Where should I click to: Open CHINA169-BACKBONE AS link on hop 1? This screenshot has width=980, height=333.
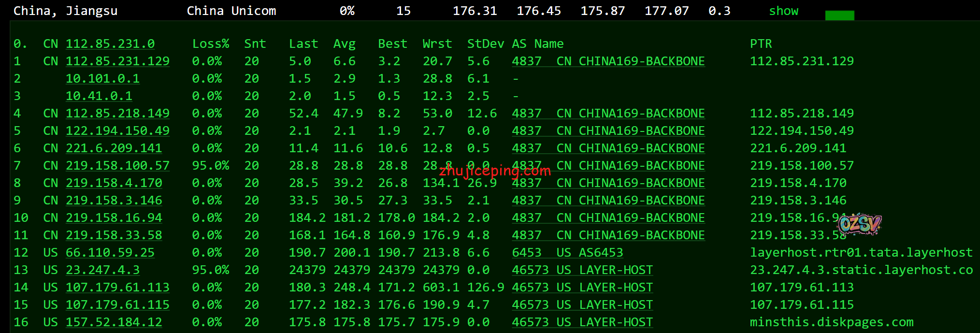[x=608, y=61]
